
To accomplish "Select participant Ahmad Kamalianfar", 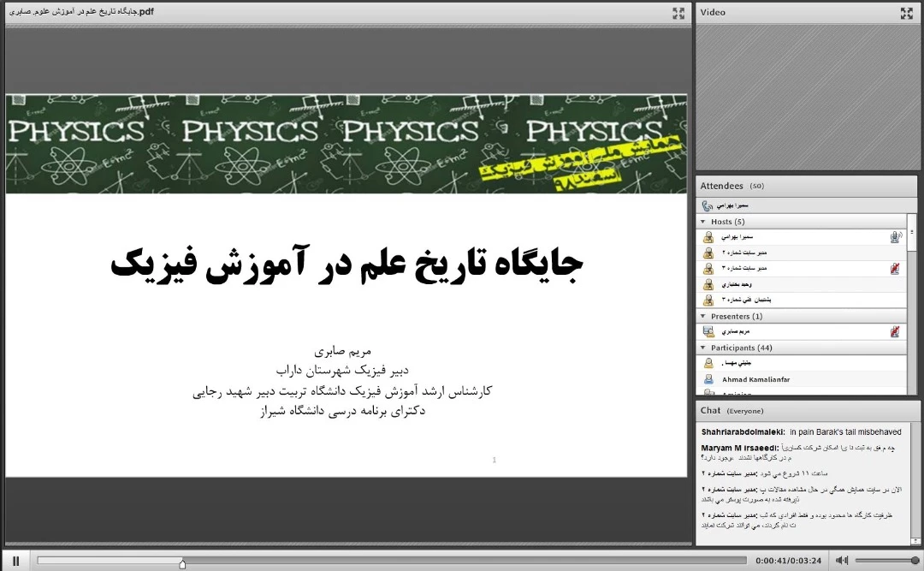I will (755, 379).
